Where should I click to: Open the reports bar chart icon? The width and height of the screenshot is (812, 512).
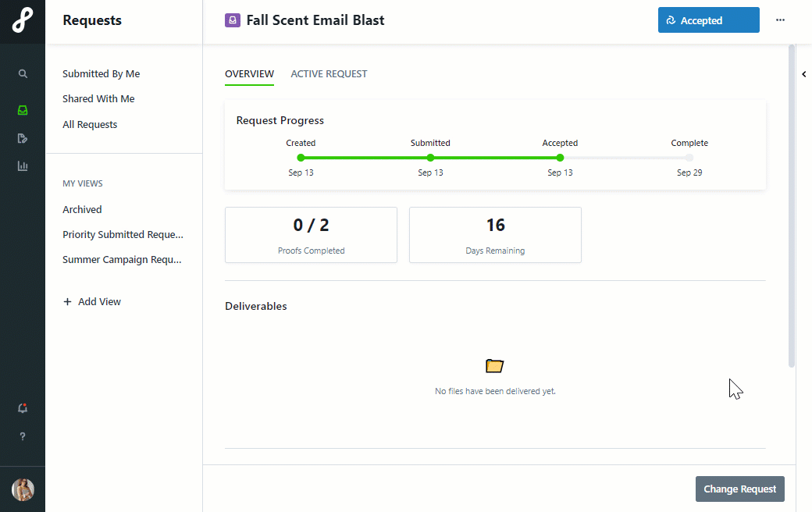[x=23, y=165]
